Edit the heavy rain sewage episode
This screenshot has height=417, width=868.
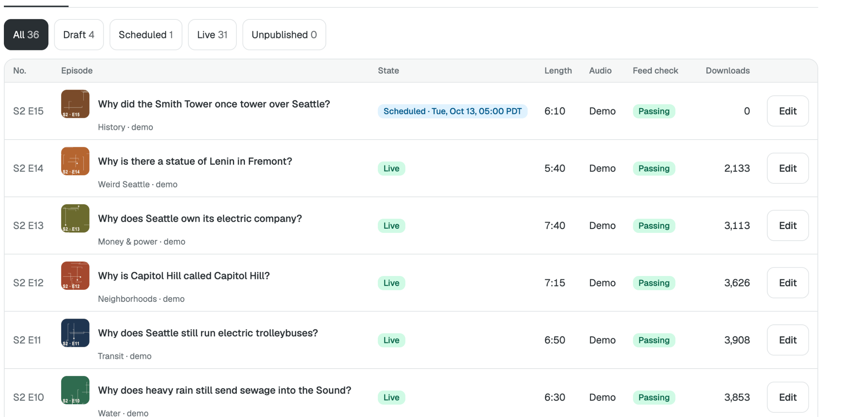pos(788,397)
